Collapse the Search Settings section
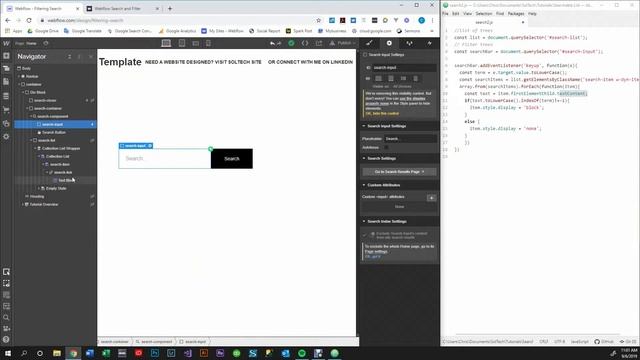Image resolution: width=640 pixels, height=360 pixels. (363, 158)
